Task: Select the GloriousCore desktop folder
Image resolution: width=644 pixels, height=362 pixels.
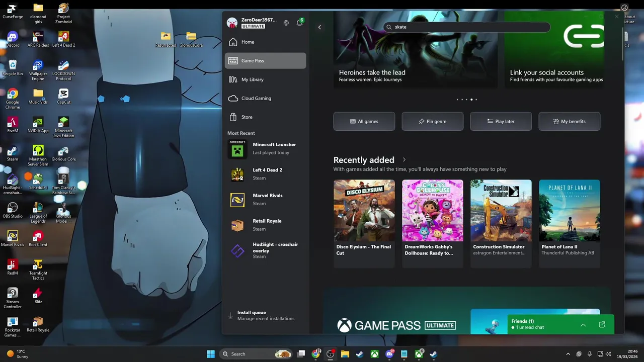Action: tap(191, 40)
